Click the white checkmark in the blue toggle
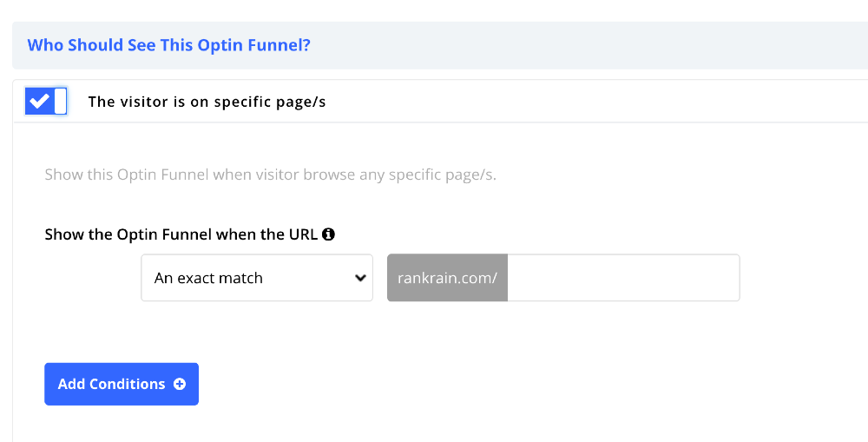868x442 pixels. (x=38, y=101)
